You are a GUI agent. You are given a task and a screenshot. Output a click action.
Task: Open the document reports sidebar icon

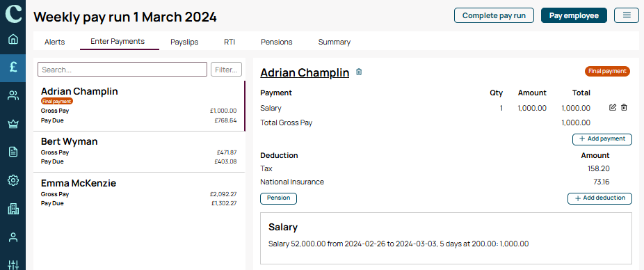pyautogui.click(x=13, y=152)
